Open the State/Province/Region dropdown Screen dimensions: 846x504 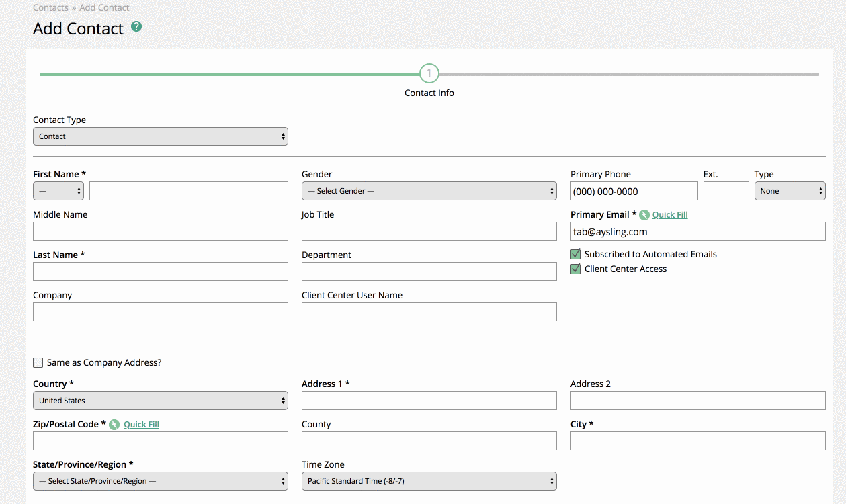pyautogui.click(x=161, y=481)
